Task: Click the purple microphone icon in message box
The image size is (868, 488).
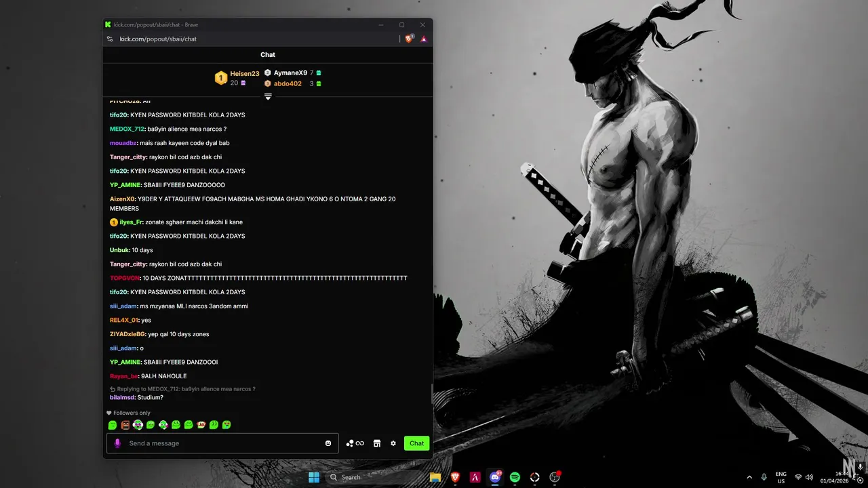Action: 117,443
